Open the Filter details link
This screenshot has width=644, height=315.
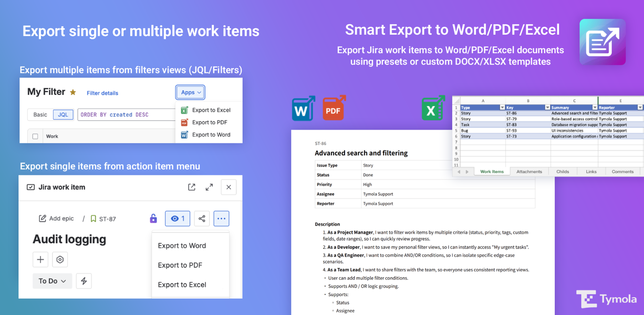[102, 93]
